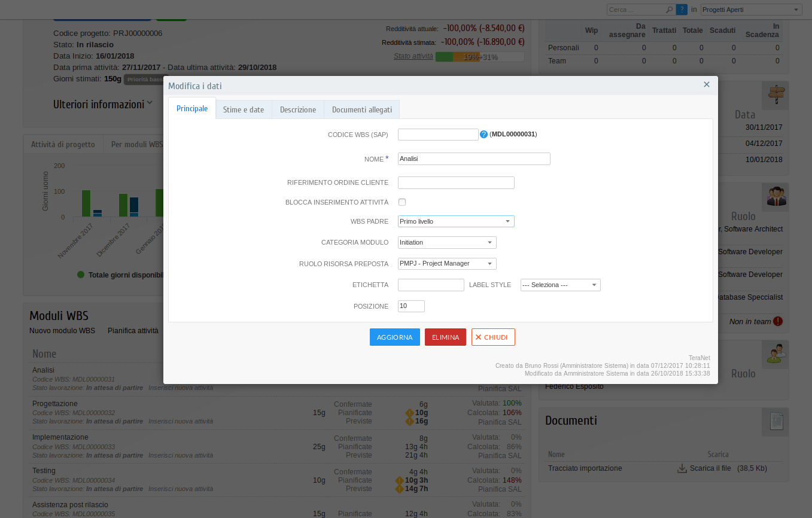Click the Documenti panel document icon
This screenshot has height=518, width=812.
(x=776, y=421)
